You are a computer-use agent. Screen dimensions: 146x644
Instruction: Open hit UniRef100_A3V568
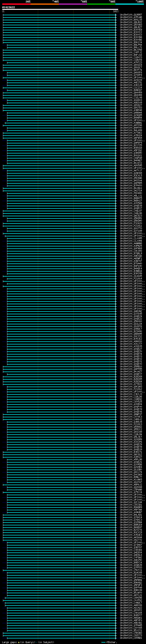point(131,203)
